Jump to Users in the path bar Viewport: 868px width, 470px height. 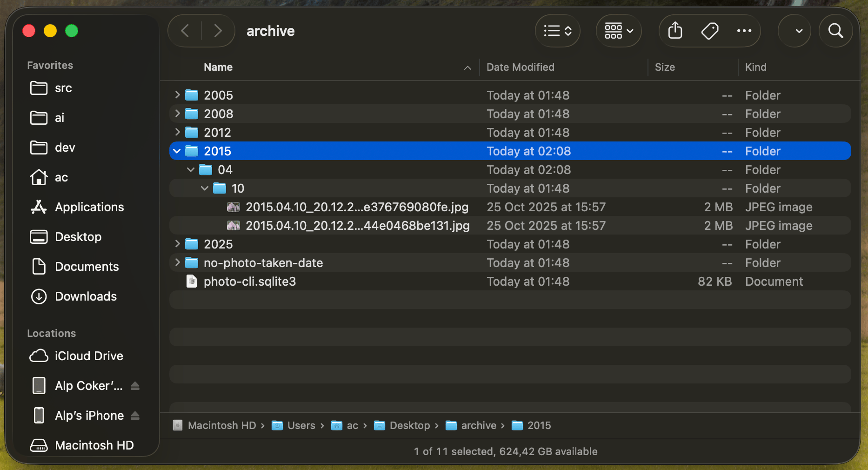click(x=294, y=425)
